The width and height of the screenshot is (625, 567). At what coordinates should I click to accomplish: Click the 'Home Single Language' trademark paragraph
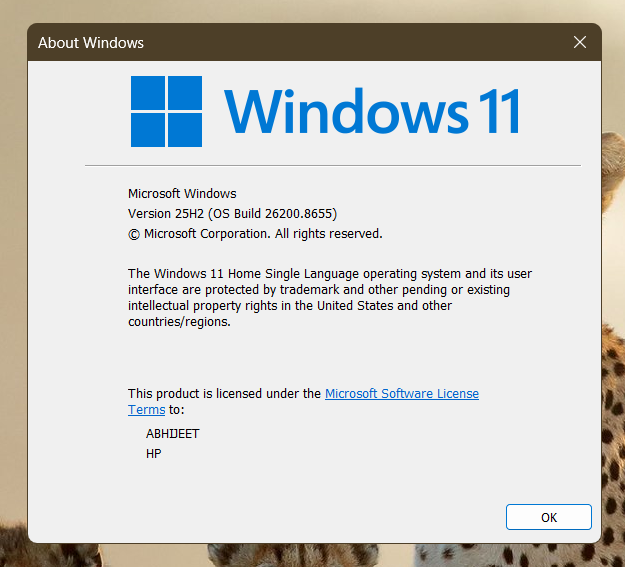[x=330, y=297]
